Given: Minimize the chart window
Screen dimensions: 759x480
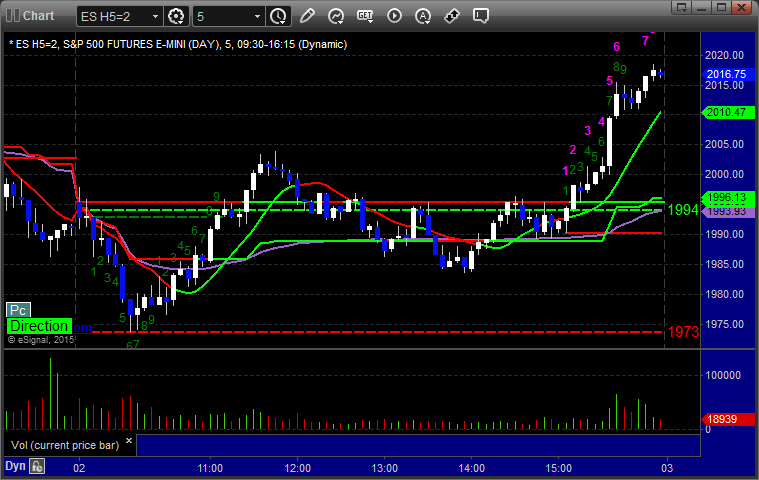Looking at the screenshot, I should tap(702, 7).
